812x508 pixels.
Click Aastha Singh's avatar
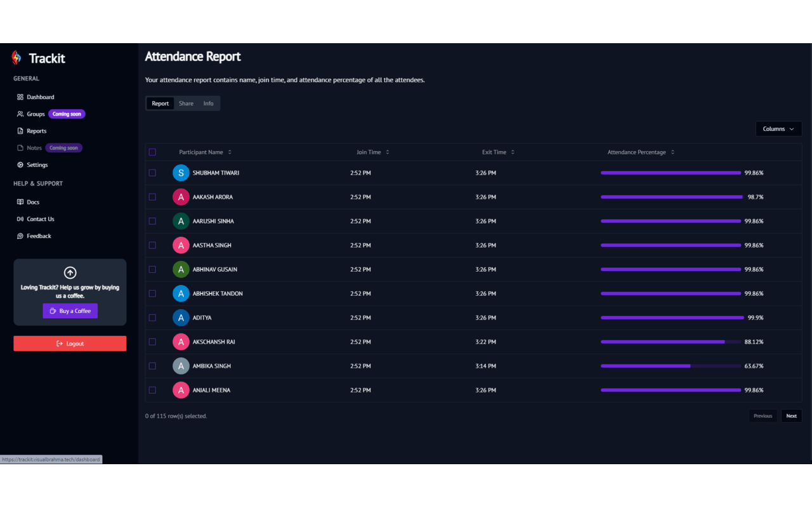181,245
